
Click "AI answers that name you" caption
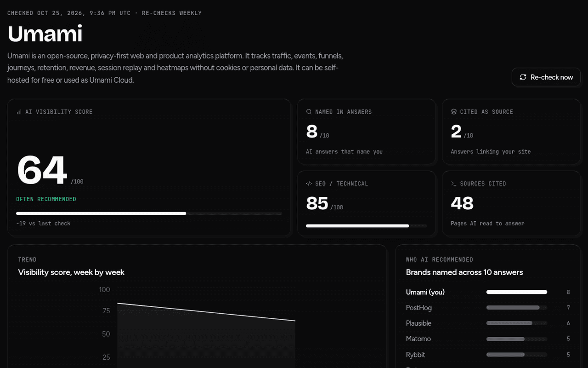pyautogui.click(x=344, y=152)
